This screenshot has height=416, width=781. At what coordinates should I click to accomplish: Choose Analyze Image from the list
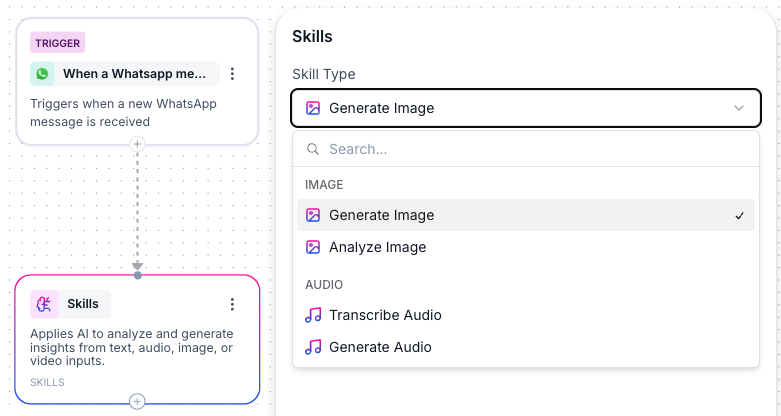pos(377,247)
